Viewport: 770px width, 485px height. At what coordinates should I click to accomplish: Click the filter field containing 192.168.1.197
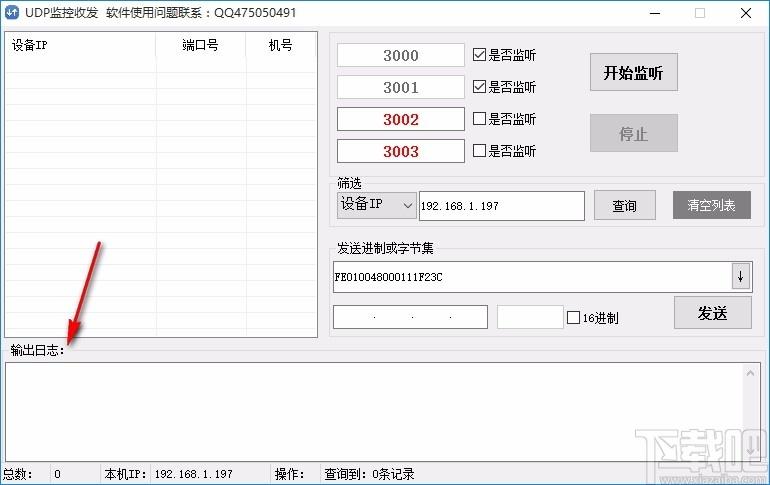click(x=502, y=206)
